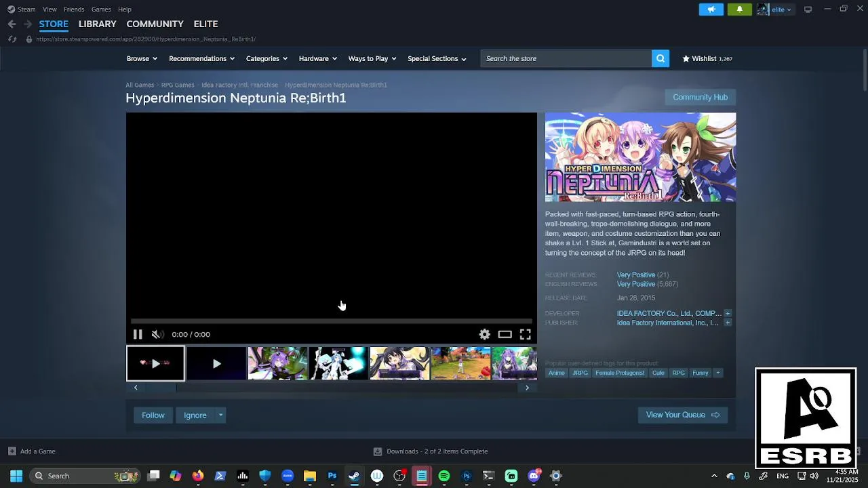
Task: Open video player settings gear
Action: coord(484,334)
